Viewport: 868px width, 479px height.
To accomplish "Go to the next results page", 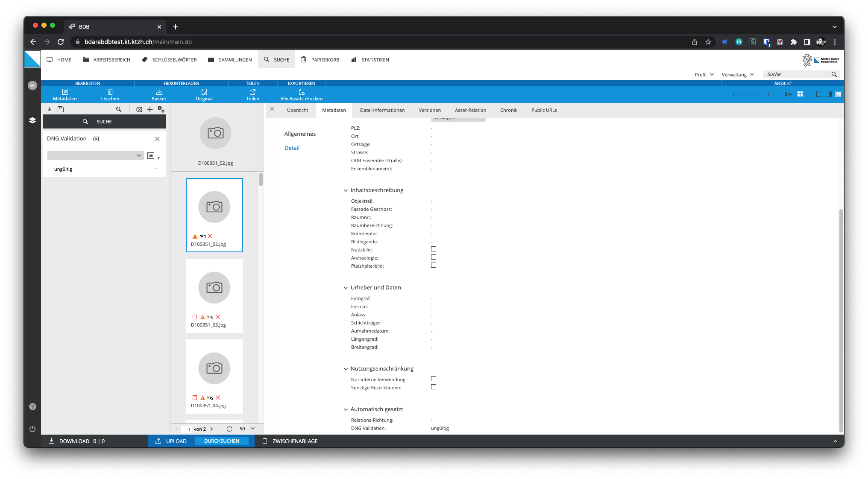I will pyautogui.click(x=211, y=429).
